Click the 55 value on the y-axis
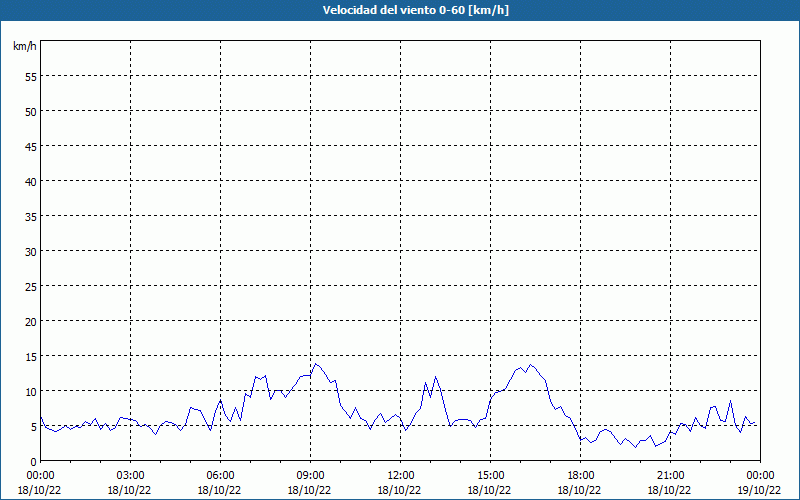800x500 pixels. pyautogui.click(x=31, y=77)
